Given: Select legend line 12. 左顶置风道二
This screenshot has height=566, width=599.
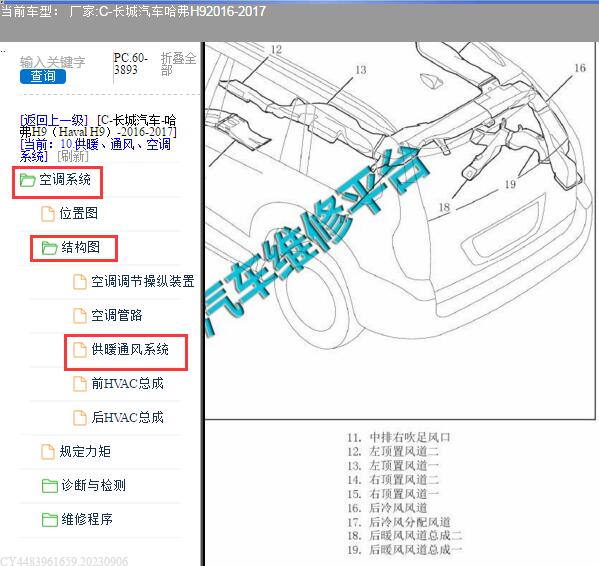Looking at the screenshot, I should [x=393, y=451].
